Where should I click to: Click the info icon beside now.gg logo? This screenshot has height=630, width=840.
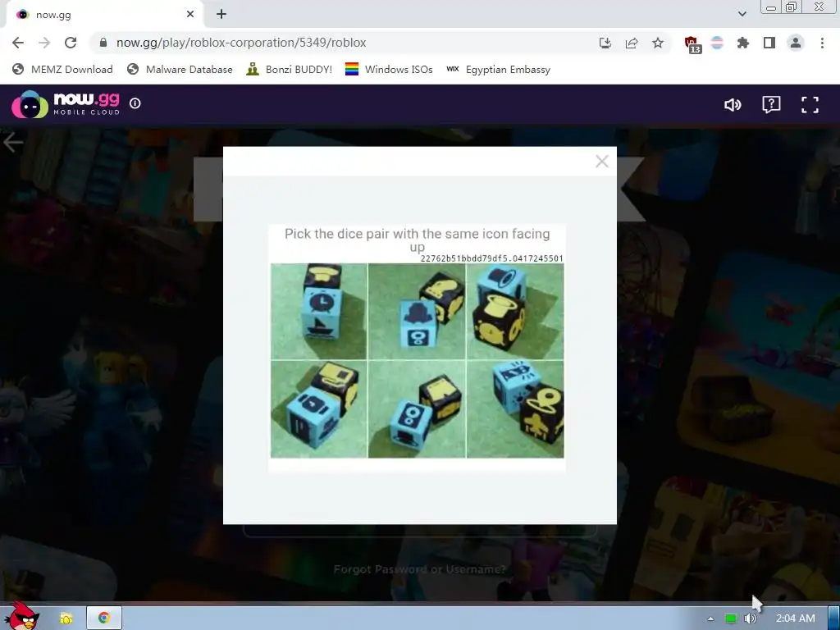pos(135,103)
